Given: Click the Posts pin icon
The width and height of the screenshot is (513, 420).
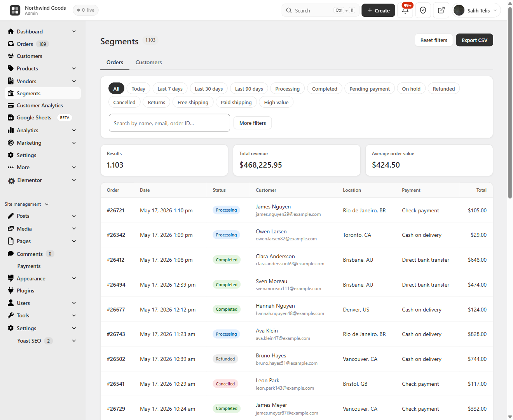Looking at the screenshot, I should 11,216.
